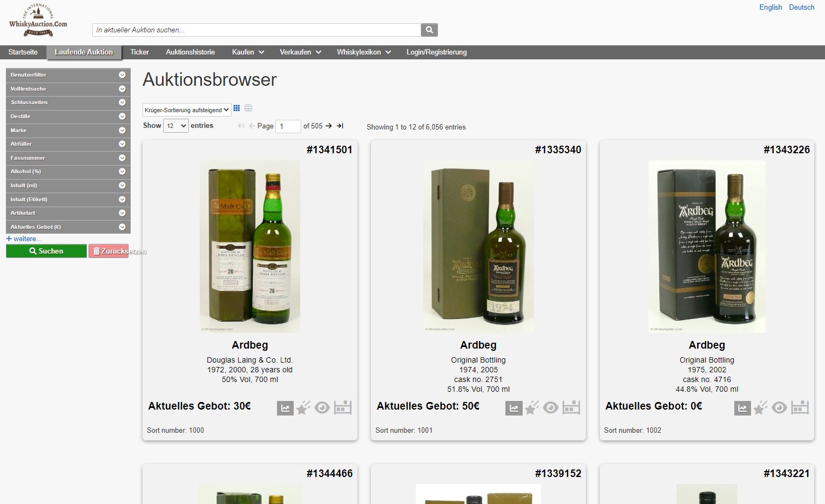Image resolution: width=825 pixels, height=504 pixels.
Task: Open the Auktionshistorie menu item
Action: [x=190, y=52]
